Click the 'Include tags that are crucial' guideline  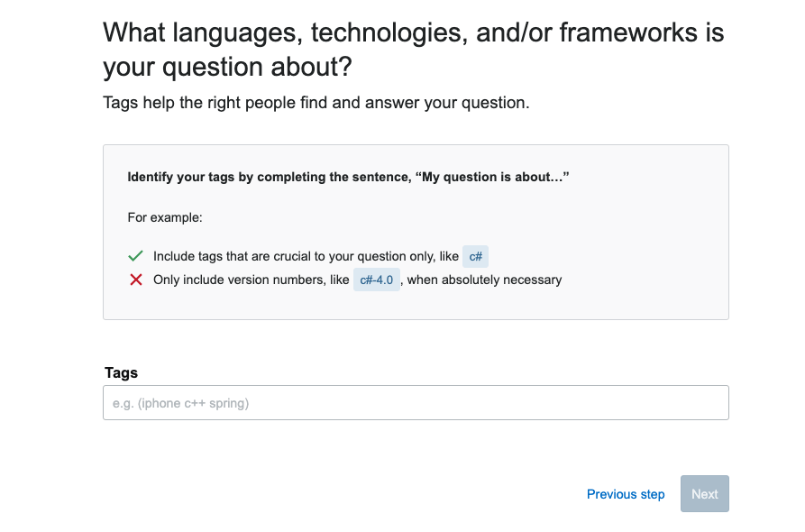[306, 256]
